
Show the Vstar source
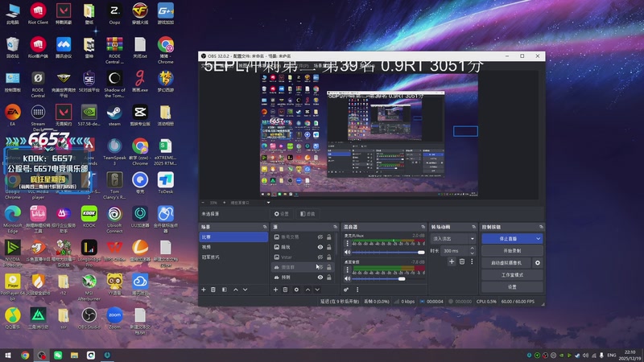click(320, 257)
